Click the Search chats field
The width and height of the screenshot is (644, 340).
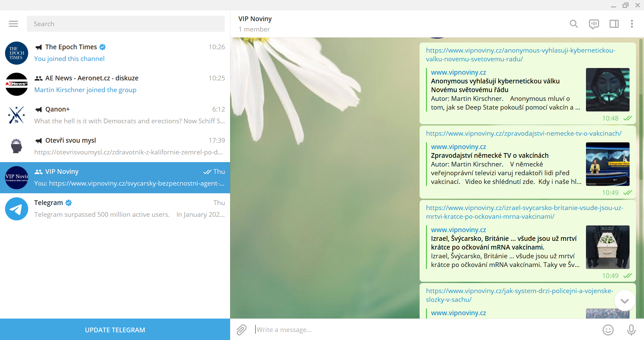[x=126, y=24]
